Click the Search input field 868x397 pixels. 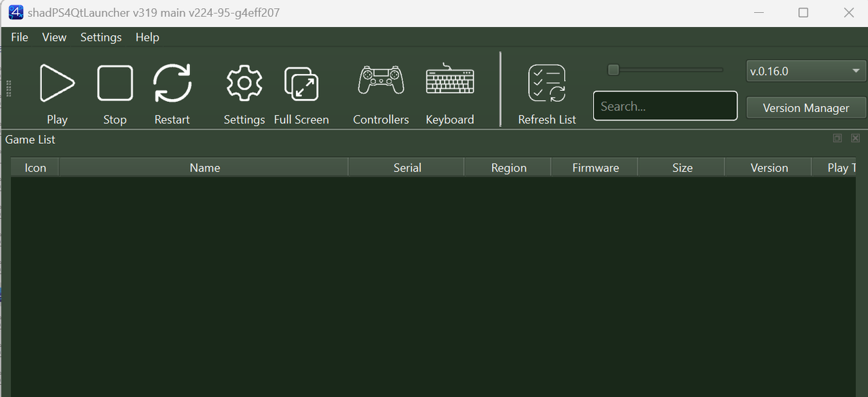point(665,106)
